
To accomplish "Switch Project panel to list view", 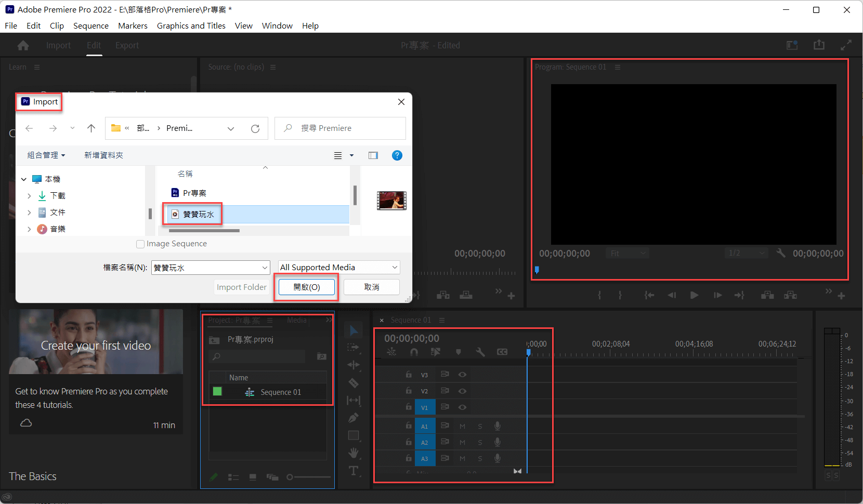I will point(233,477).
